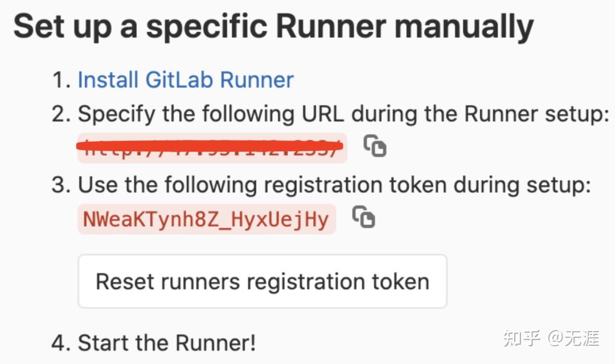Image resolution: width=615 pixels, height=364 pixels.
Task: Click the redacted URL code block
Action: point(212,148)
